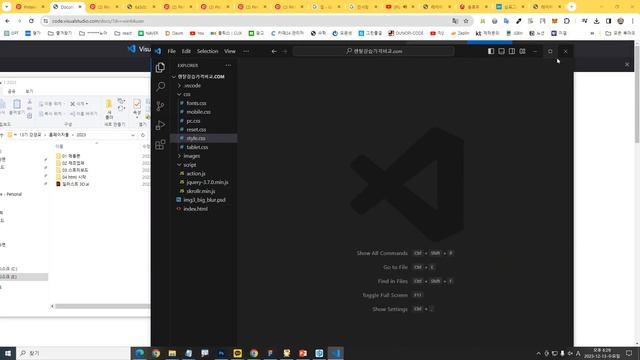Open the overflow ellipsis menu after View

pyautogui.click(x=246, y=51)
